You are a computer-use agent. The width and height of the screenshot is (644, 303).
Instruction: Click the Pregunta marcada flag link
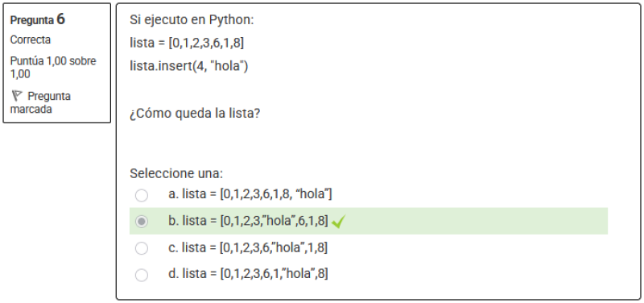tap(40, 102)
